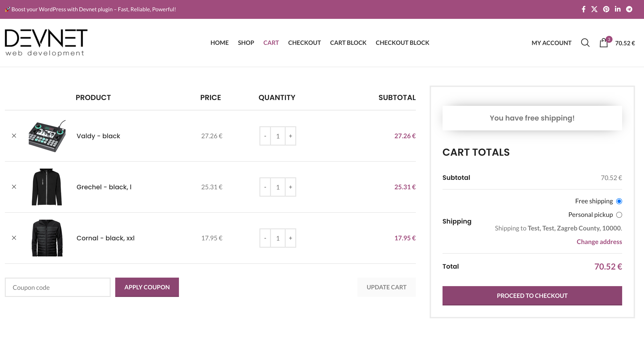Image resolution: width=644 pixels, height=345 pixels.
Task: Increase quantity of Valdy - black
Action: [x=290, y=136]
